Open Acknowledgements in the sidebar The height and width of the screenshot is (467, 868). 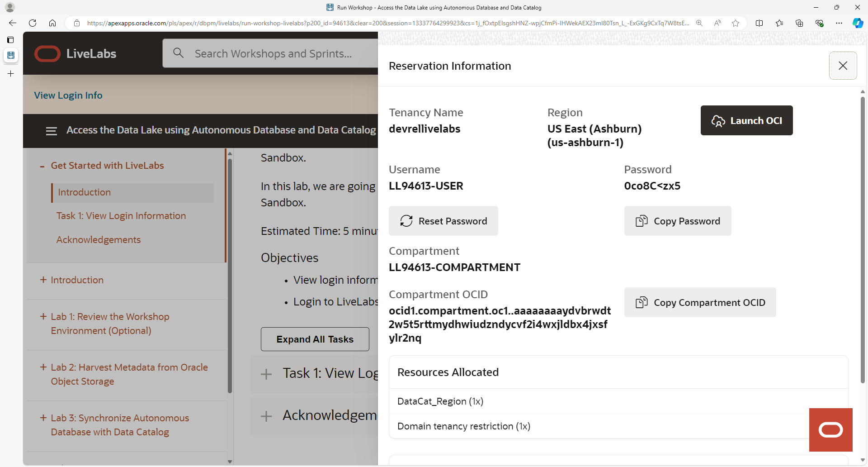pos(98,240)
